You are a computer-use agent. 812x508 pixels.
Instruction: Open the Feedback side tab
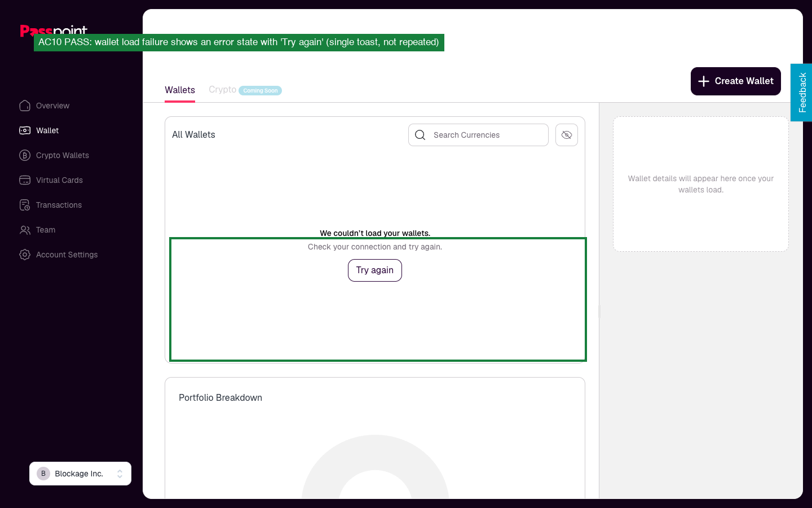[x=801, y=93]
